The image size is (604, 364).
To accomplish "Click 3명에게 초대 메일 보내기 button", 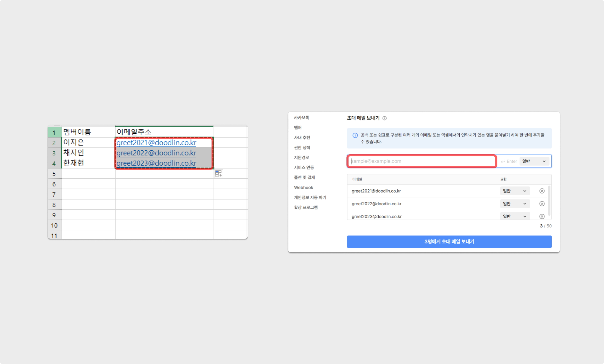I will point(449,242).
